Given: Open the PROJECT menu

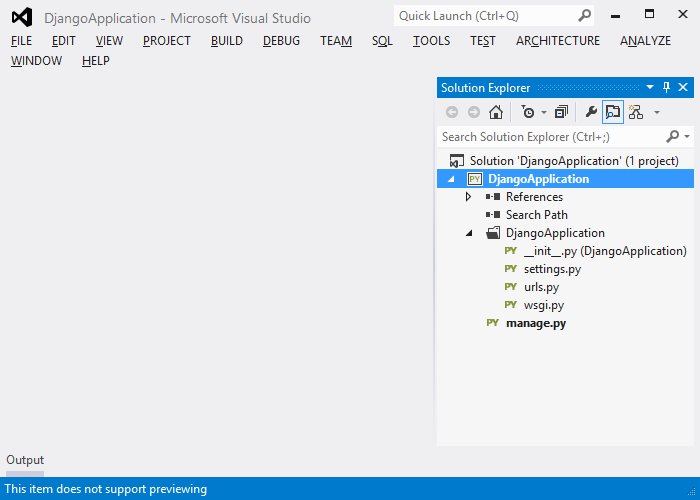Looking at the screenshot, I should tap(167, 41).
